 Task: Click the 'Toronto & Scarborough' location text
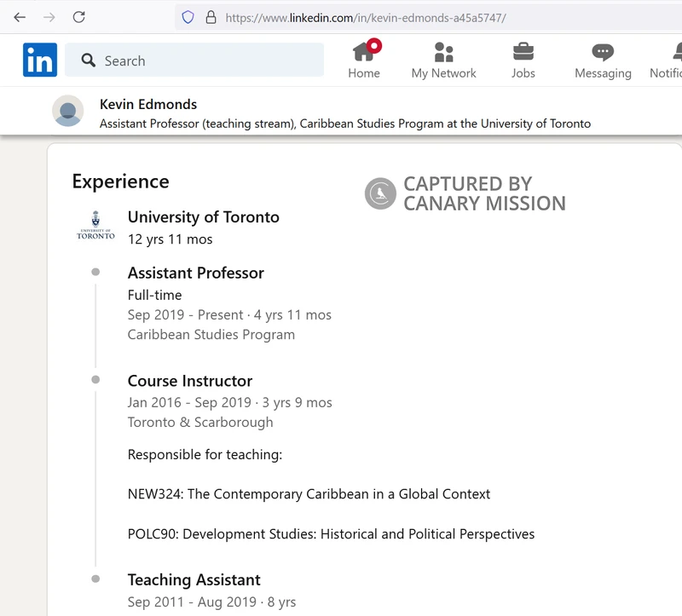pyautogui.click(x=200, y=423)
